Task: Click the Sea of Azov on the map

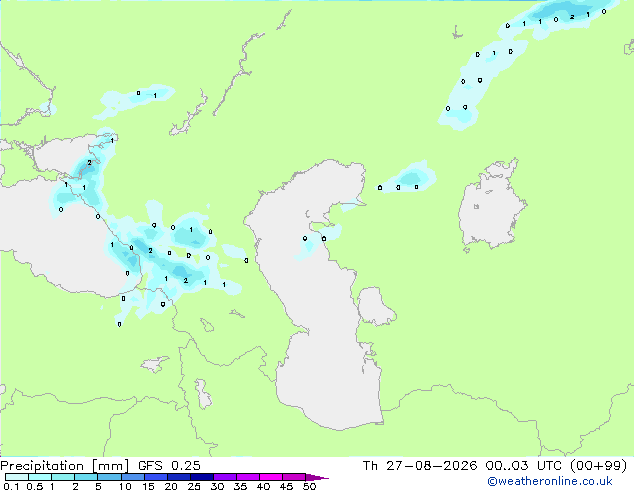Action: pyautogui.click(x=61, y=156)
